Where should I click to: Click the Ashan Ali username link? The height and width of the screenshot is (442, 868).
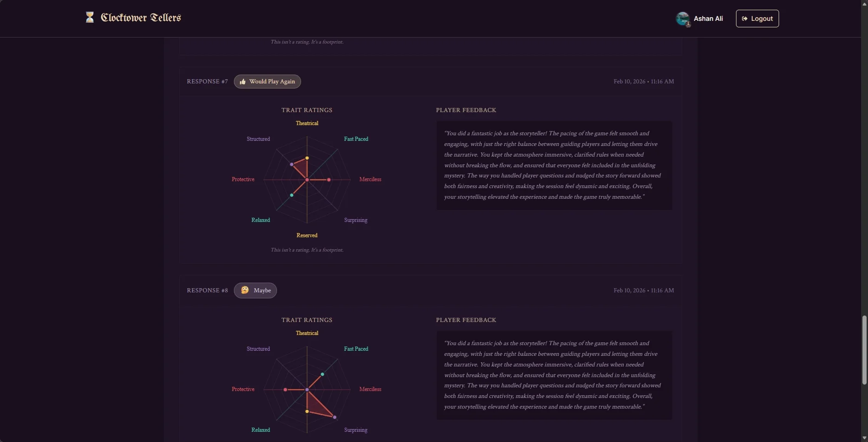[x=708, y=19]
